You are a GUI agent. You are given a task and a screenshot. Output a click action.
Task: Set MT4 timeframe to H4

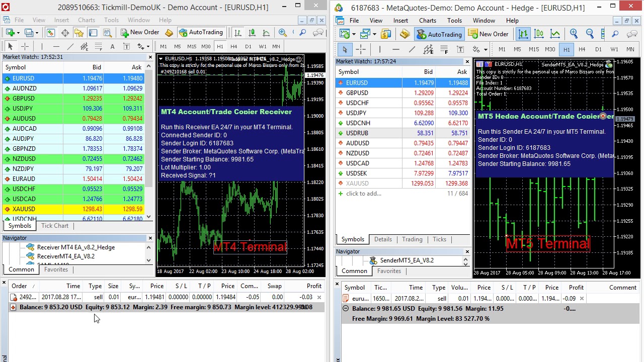tap(234, 46)
